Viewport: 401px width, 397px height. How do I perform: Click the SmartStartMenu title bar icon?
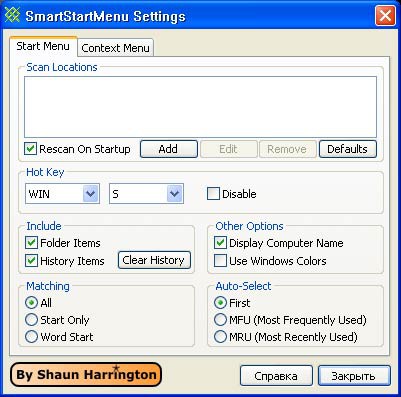point(12,16)
